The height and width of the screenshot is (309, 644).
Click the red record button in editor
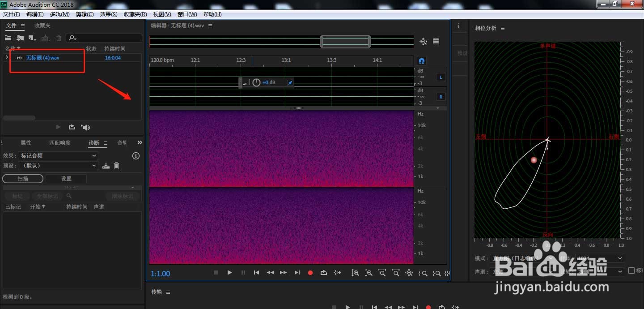310,272
